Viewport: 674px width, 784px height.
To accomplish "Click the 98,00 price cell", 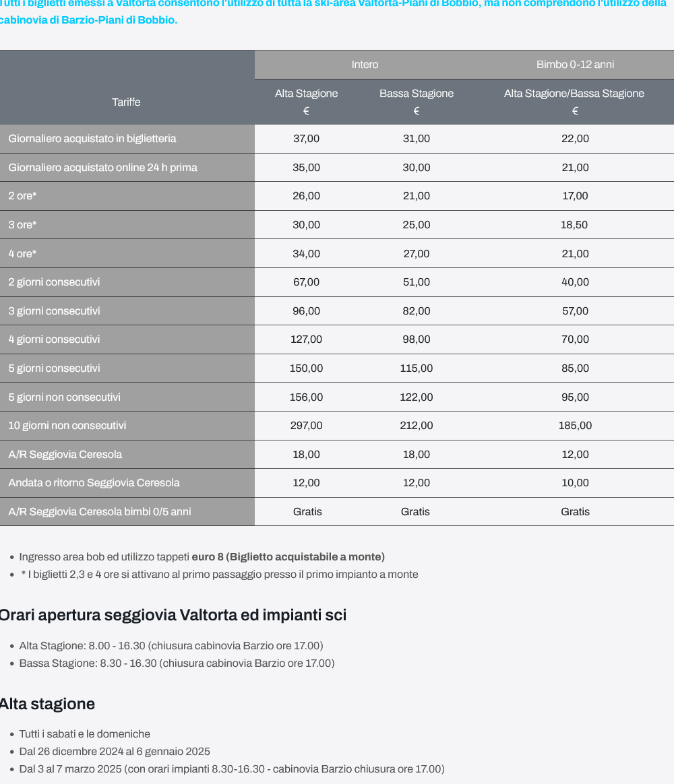I will click(x=417, y=339).
